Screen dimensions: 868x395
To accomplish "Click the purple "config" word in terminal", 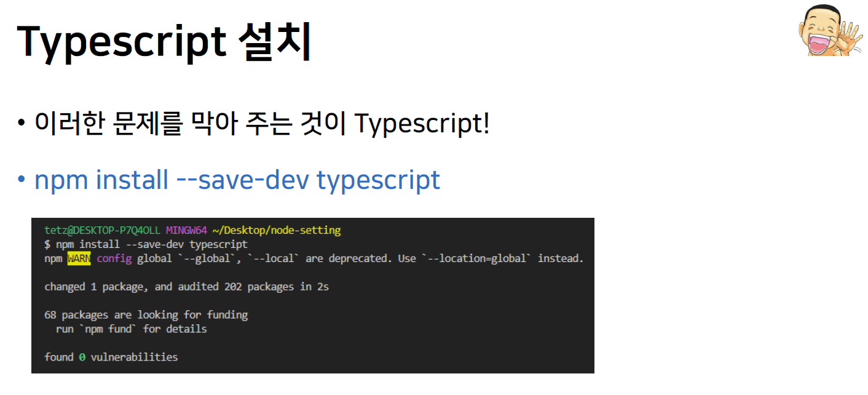I will pyautogui.click(x=114, y=259).
